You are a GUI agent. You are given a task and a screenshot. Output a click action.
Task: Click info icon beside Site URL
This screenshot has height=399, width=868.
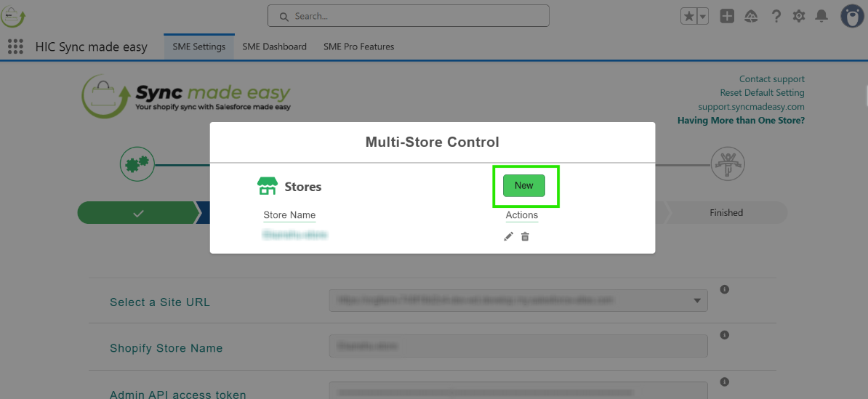tap(725, 289)
